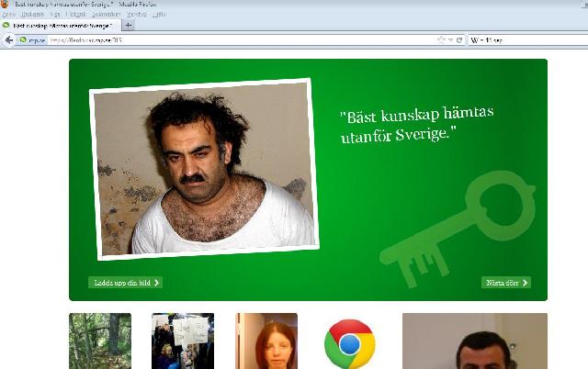
Task: Click the bookmark star in address bar
Action: coord(442,40)
